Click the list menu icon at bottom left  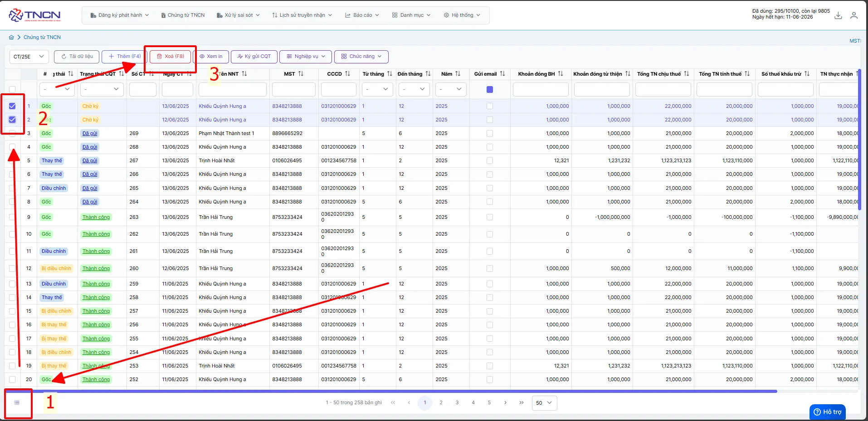17,402
